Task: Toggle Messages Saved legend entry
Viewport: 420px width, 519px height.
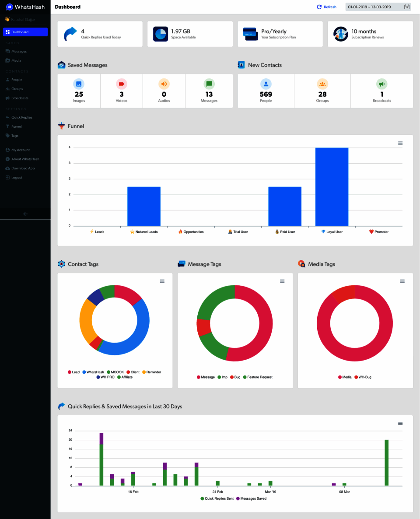Action: pos(251,498)
